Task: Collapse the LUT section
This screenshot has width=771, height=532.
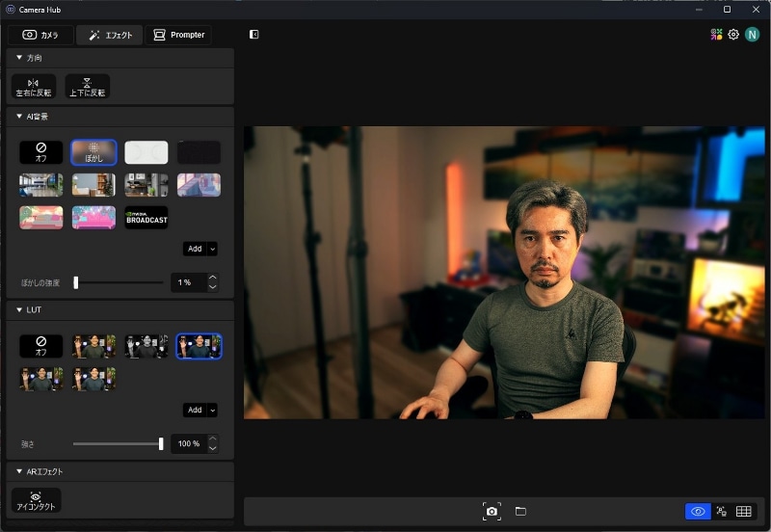Action: (x=19, y=310)
